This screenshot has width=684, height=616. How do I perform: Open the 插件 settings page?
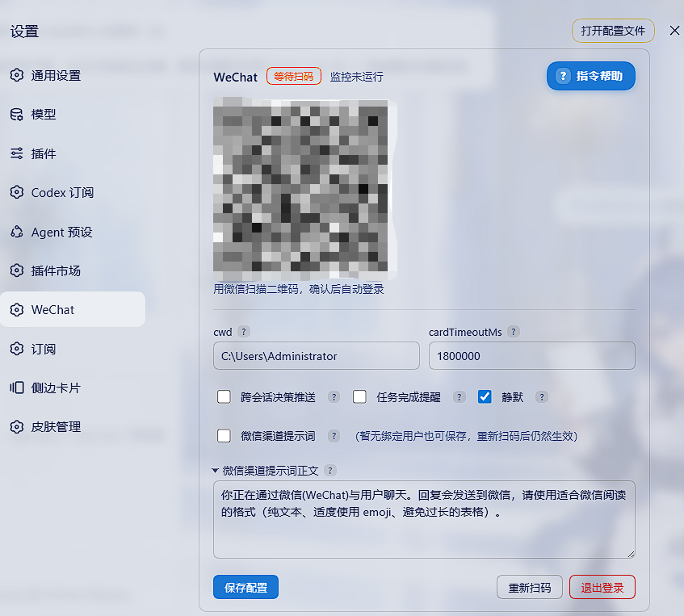tap(73, 153)
